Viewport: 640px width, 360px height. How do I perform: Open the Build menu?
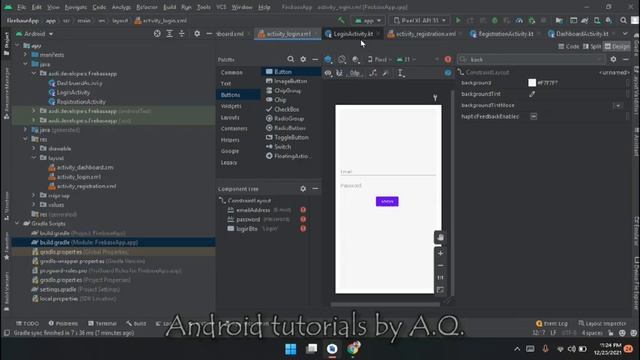point(169,7)
